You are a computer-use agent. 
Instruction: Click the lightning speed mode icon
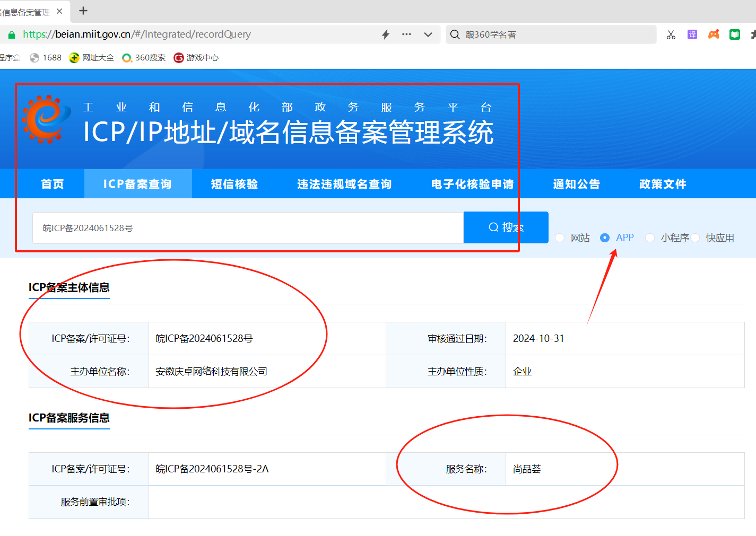[386, 34]
